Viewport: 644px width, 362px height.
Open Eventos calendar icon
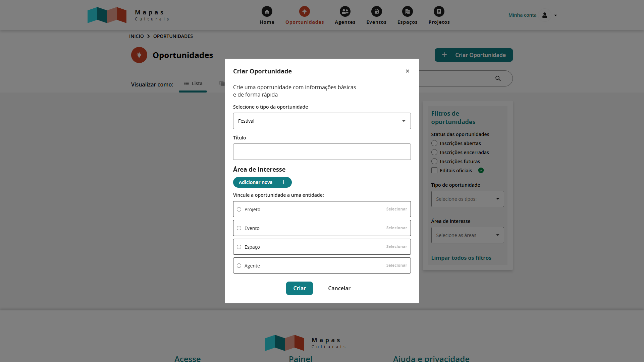coord(376,11)
